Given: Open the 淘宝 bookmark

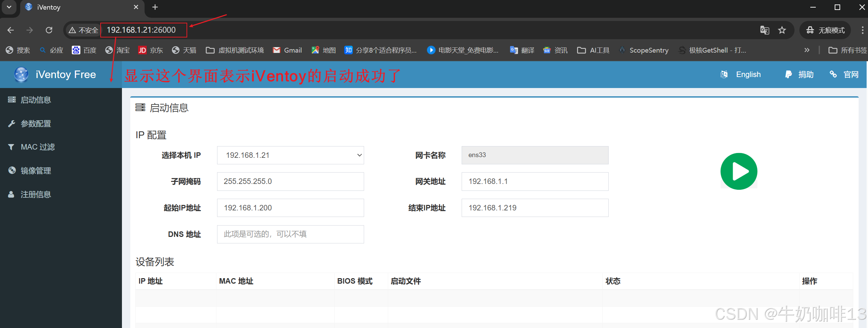Looking at the screenshot, I should [x=117, y=51].
